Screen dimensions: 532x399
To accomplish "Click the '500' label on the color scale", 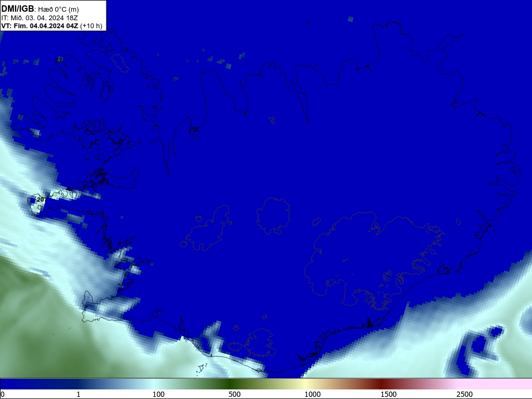I will coord(235,394).
